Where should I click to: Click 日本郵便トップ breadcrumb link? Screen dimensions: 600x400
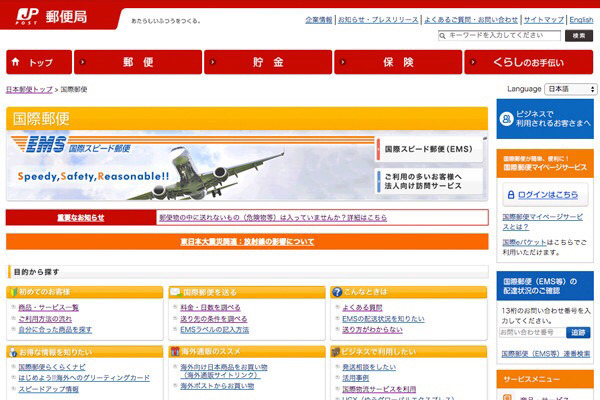(29, 90)
